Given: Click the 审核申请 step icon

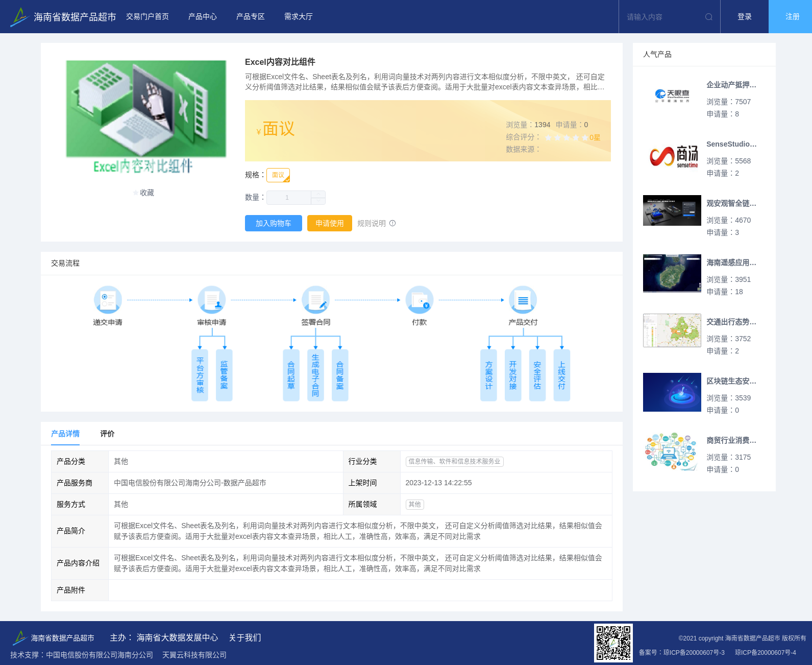Looking at the screenshot, I should click(x=212, y=299).
